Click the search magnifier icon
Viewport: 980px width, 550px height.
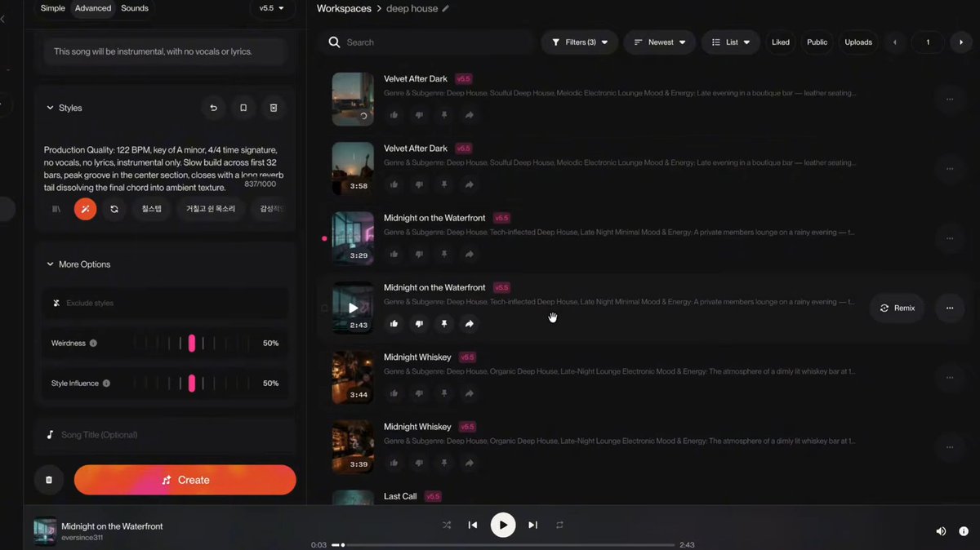coord(334,42)
